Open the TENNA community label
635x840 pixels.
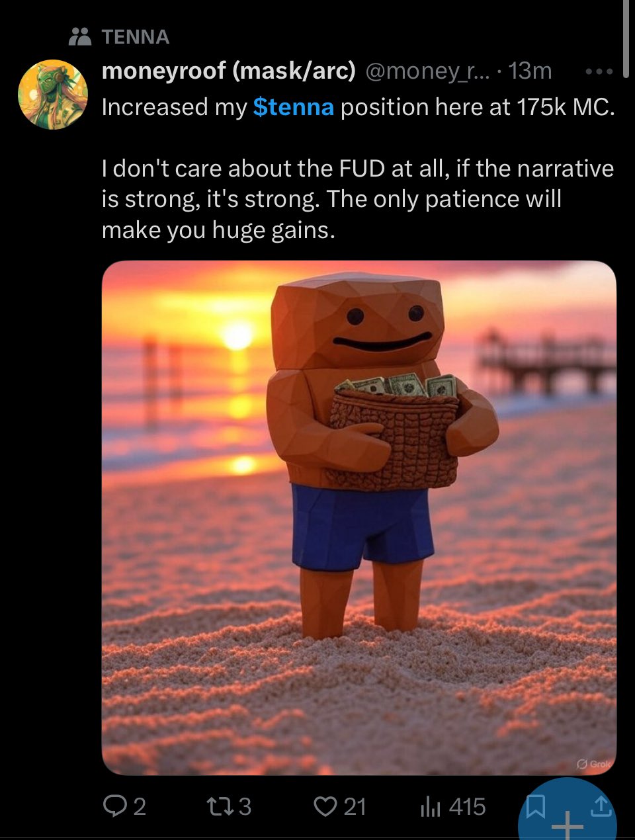(136, 37)
